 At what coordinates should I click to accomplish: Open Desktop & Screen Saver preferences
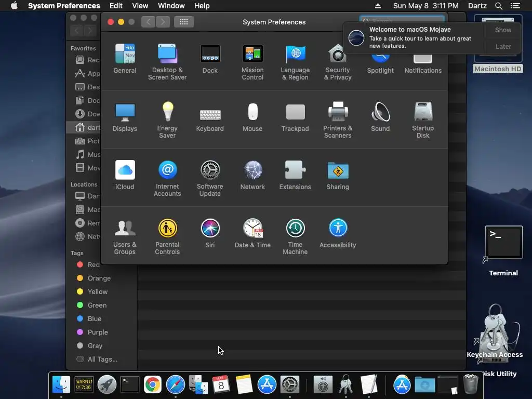click(x=167, y=62)
